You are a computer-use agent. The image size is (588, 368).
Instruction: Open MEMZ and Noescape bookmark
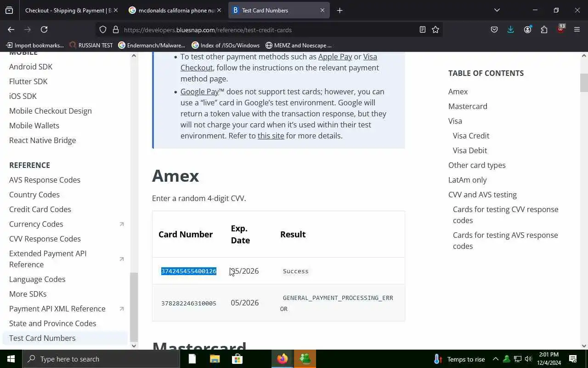299,45
